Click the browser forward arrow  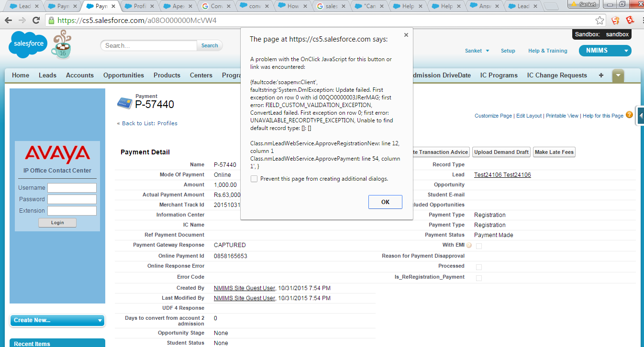[22, 21]
